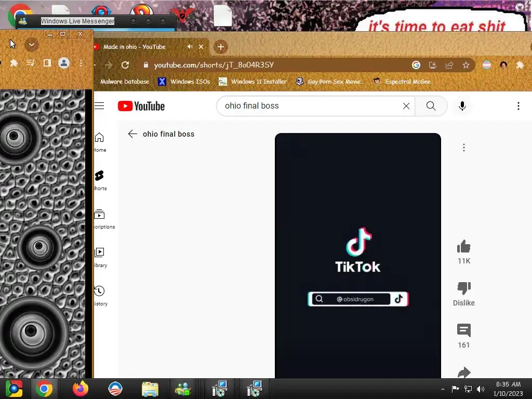Run the YouTube search with the magnifier button
532x399 pixels.
(x=431, y=106)
